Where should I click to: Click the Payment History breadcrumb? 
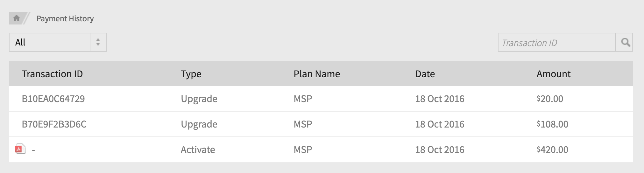pos(65,19)
